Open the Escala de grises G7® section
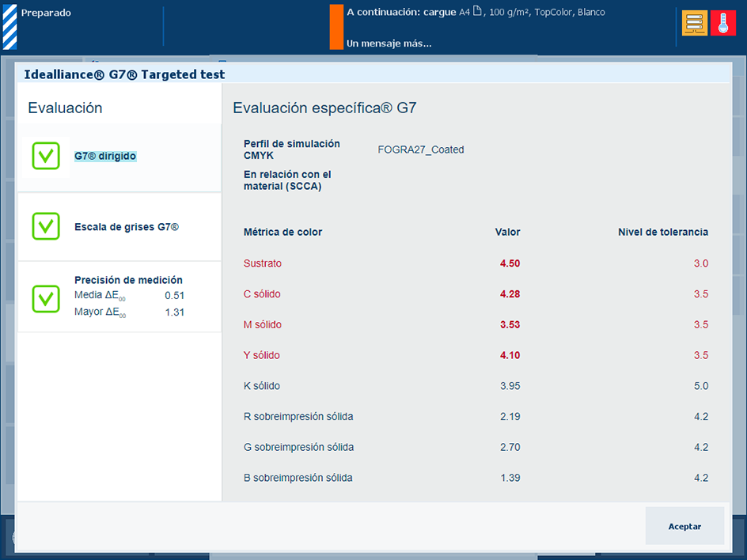This screenshot has width=747, height=560. (119, 227)
